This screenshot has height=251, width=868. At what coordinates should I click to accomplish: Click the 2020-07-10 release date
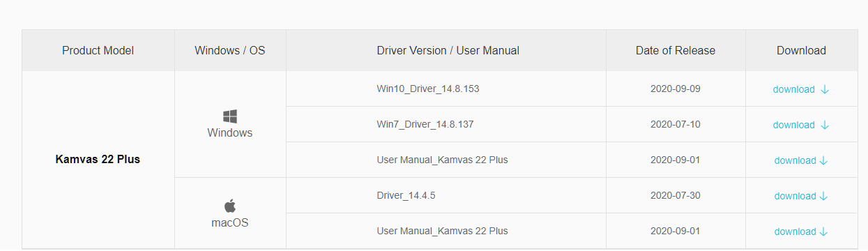[676, 124]
